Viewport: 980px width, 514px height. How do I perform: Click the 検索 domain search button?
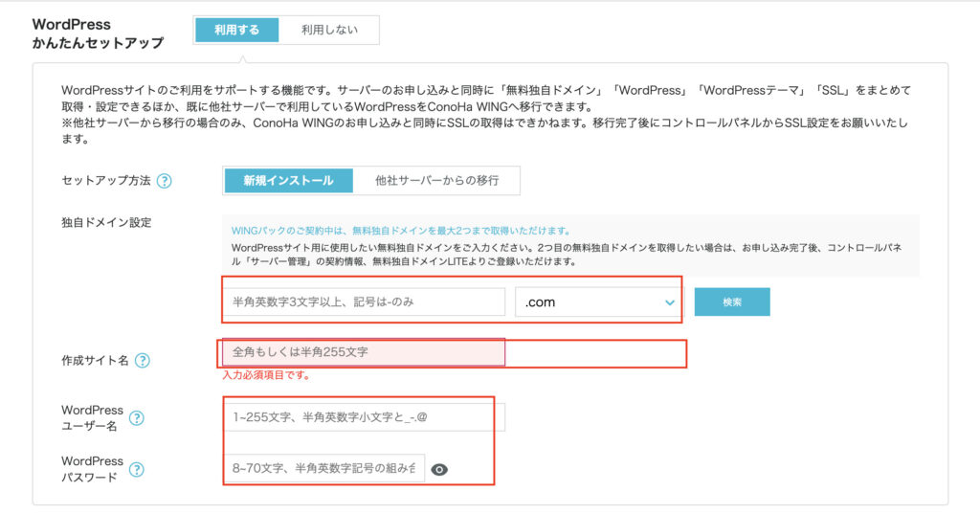pyautogui.click(x=732, y=302)
